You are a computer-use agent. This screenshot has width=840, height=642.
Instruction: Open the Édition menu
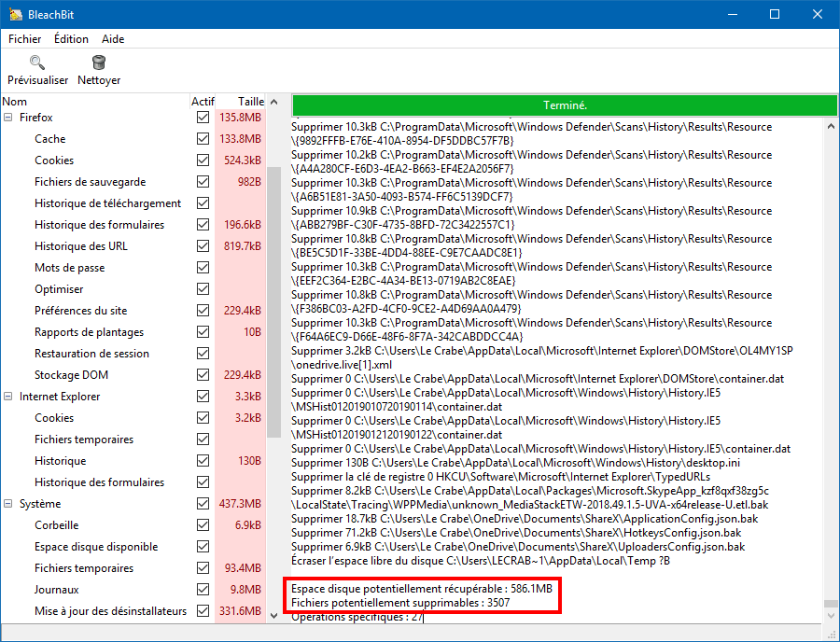[71, 39]
